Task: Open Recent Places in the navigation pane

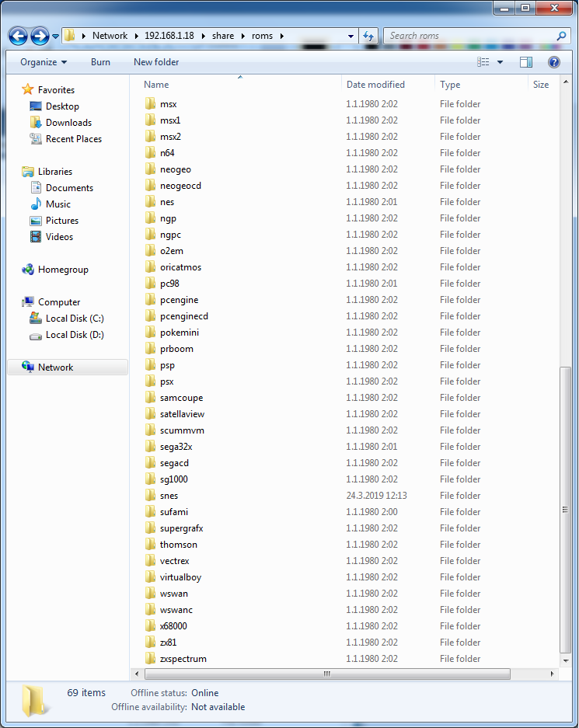Action: (x=73, y=139)
